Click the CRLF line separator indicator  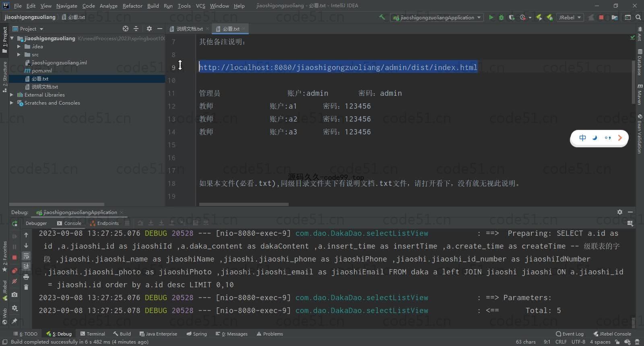tap(561, 342)
